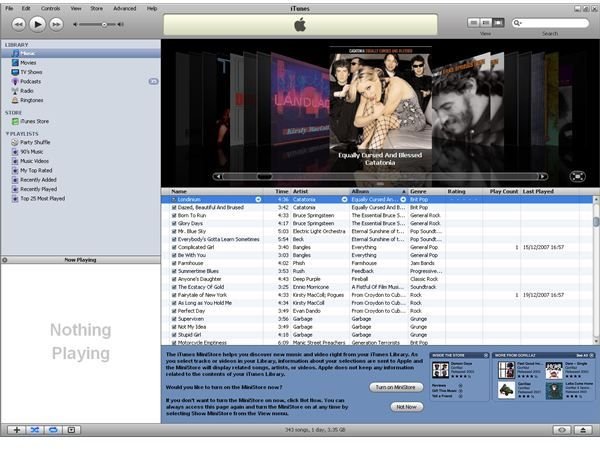Screen dimensions: 600x449
Task: Switch to list view mode
Action: [473, 23]
